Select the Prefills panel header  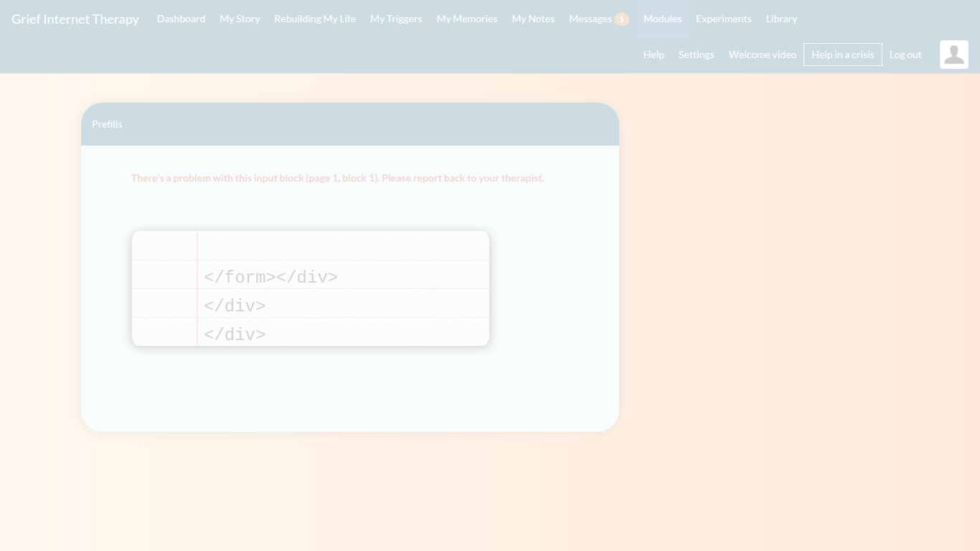(349, 124)
